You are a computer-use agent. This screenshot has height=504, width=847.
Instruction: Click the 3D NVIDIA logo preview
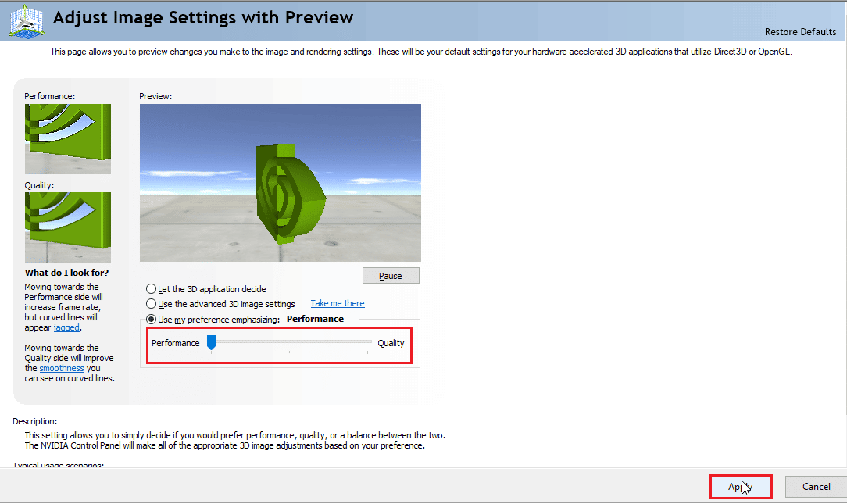(x=280, y=183)
